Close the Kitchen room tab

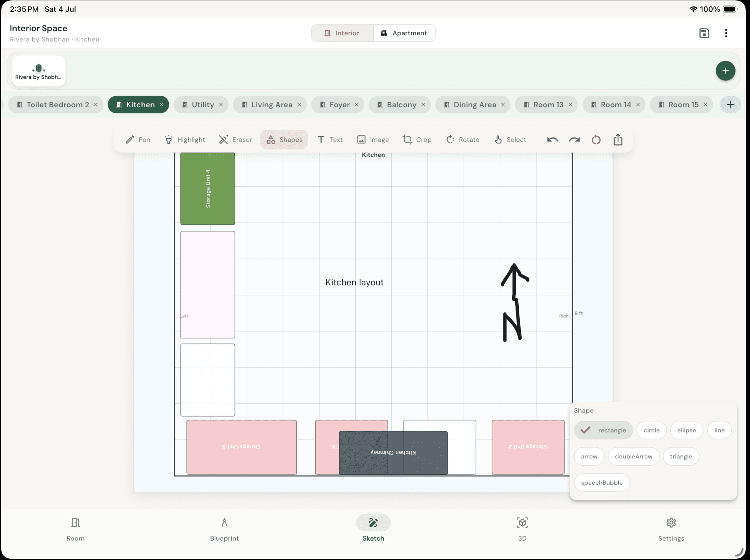click(162, 105)
